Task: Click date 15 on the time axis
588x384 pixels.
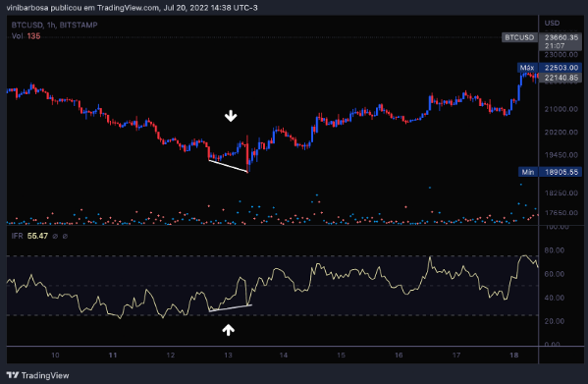Action: click(341, 355)
